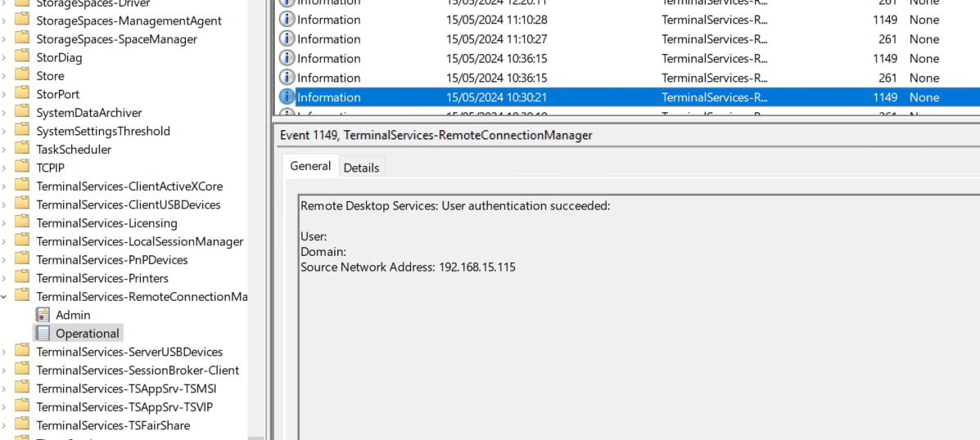Click the StorDiag folder icon
Viewport: 980px width, 440px height.
[x=22, y=57]
